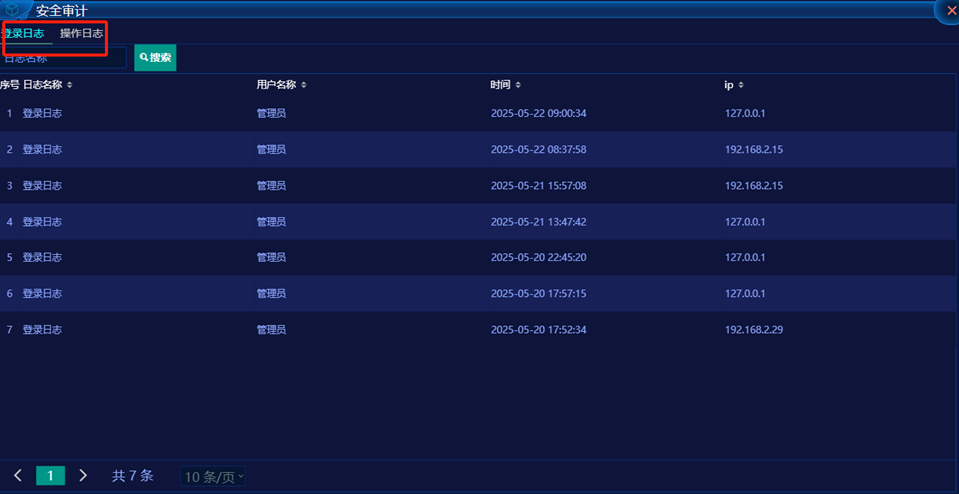959x494 pixels.
Task: Click the 安全审计 window title
Action: pos(62,10)
